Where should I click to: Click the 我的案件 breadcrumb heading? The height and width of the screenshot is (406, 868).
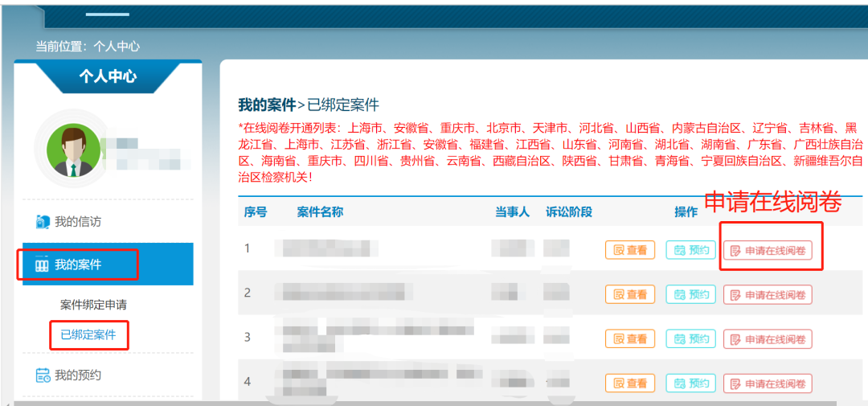click(x=267, y=105)
